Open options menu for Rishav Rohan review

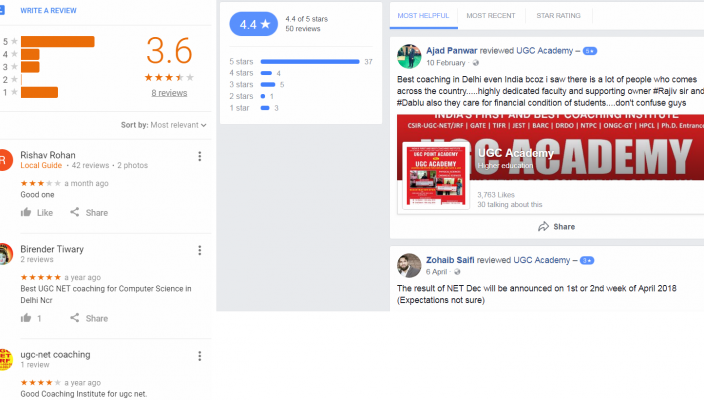click(199, 156)
